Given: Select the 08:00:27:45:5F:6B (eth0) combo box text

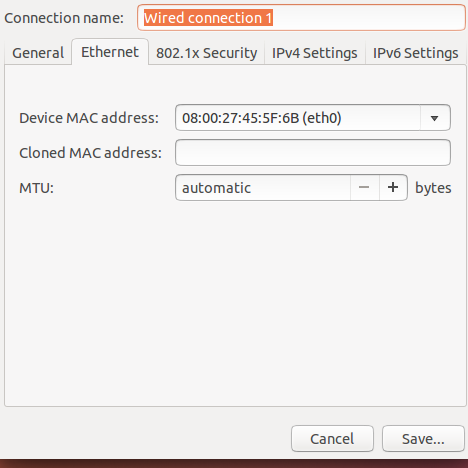Looking at the screenshot, I should pyautogui.click(x=262, y=118).
